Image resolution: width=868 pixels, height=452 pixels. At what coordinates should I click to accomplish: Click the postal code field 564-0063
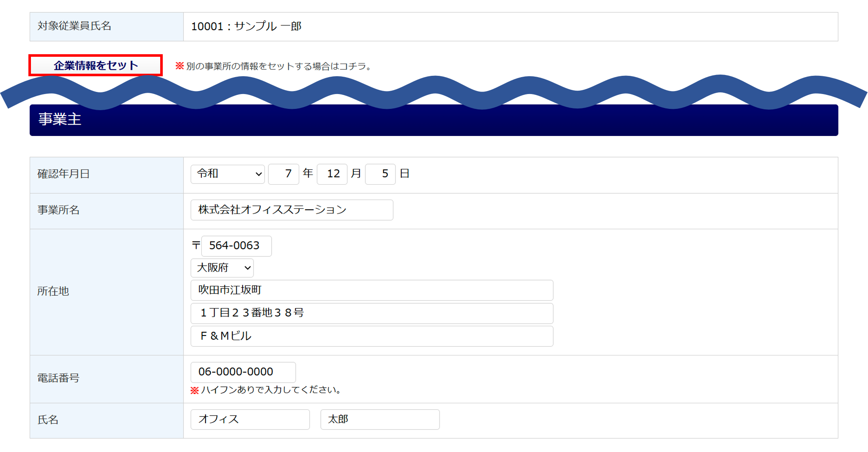pyautogui.click(x=236, y=246)
